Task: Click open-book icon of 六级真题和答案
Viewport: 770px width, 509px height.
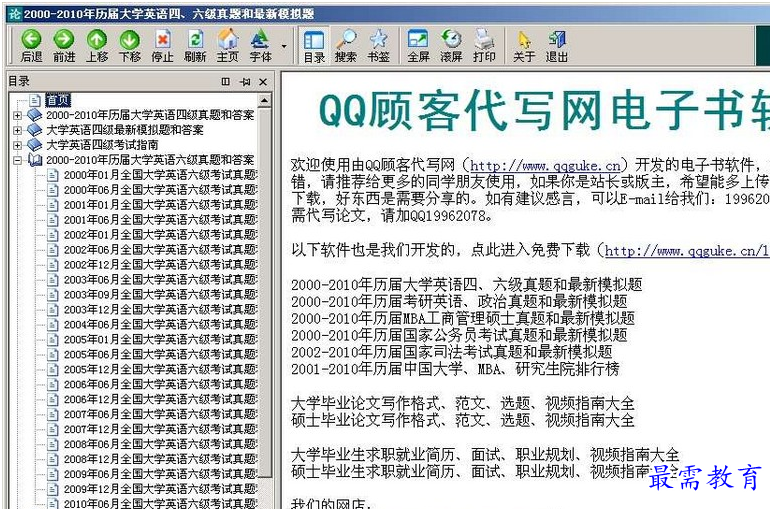Action: coord(35,160)
